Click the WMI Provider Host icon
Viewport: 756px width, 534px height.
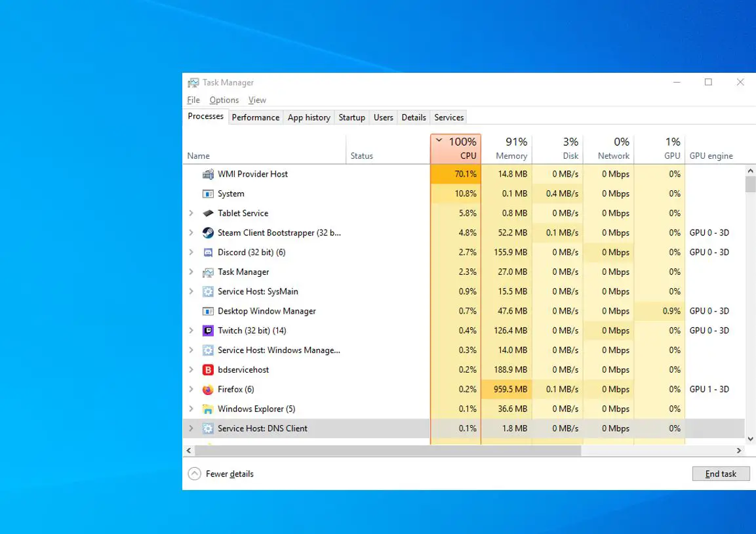pyautogui.click(x=208, y=175)
